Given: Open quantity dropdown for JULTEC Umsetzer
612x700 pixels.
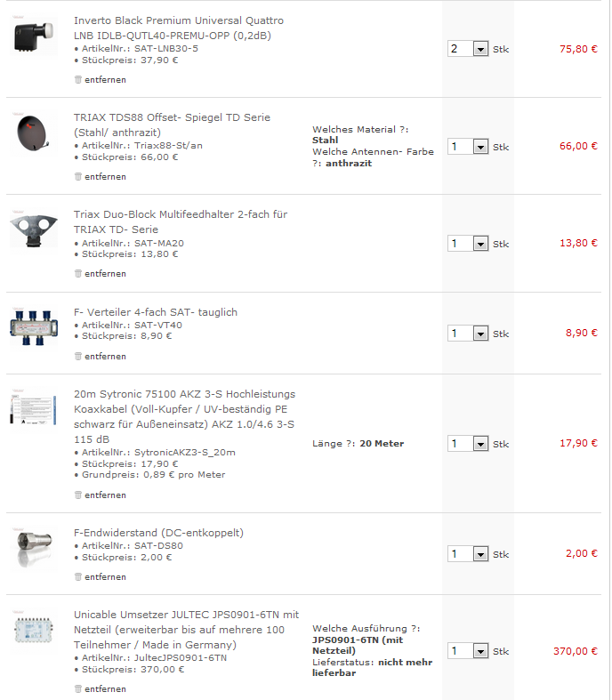Looking at the screenshot, I should point(480,652).
